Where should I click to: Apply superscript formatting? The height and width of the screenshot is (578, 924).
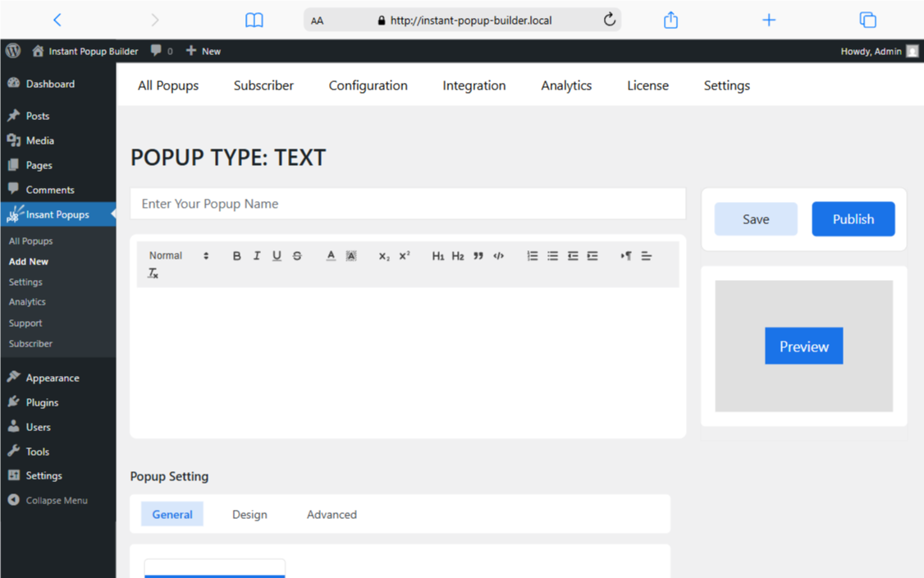[x=405, y=256]
